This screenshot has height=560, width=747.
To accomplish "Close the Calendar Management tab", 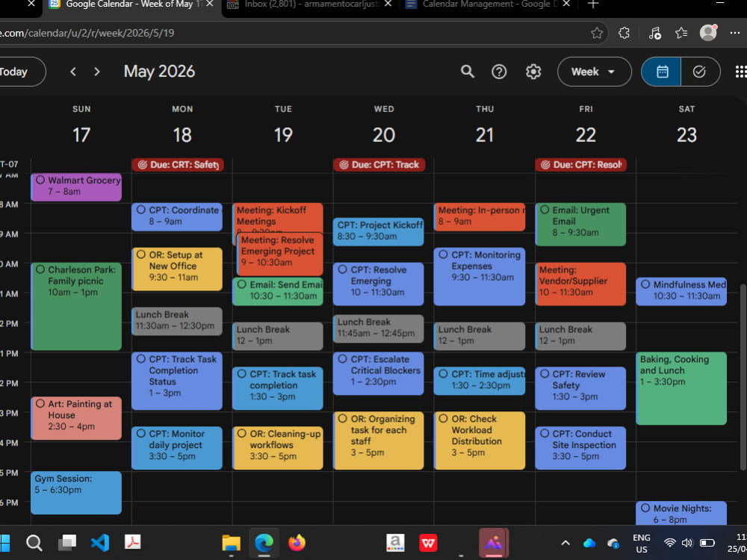I will 566,4.
